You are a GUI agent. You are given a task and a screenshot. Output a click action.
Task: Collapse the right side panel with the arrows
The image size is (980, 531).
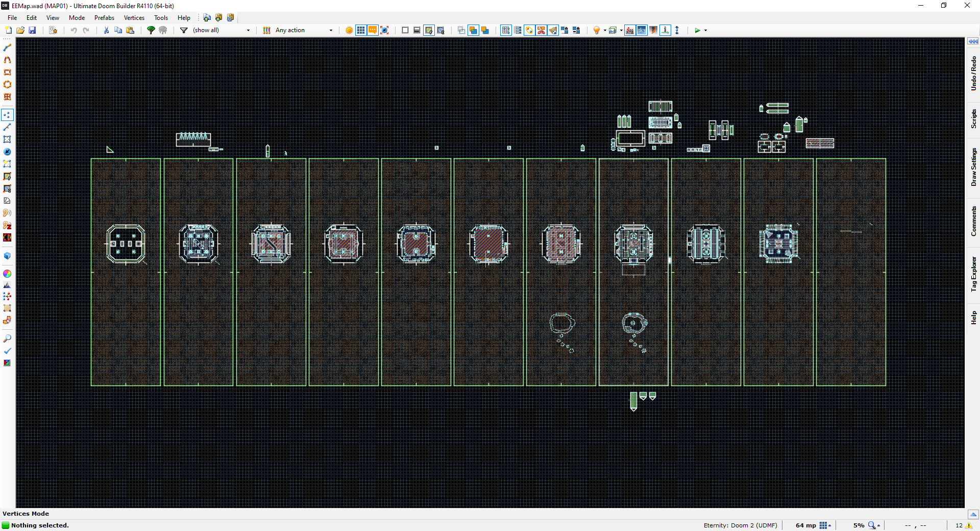click(973, 41)
